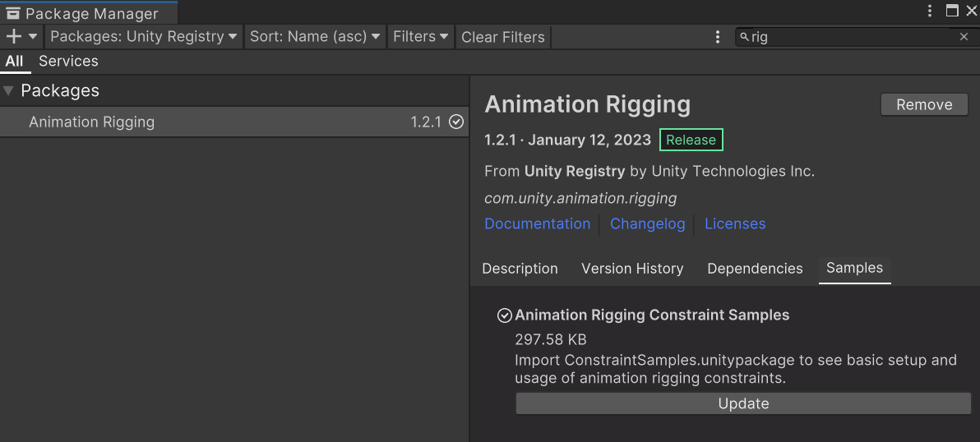Viewport: 980px width, 442px height.
Task: Click the imported sample checkmark icon
Action: click(505, 315)
